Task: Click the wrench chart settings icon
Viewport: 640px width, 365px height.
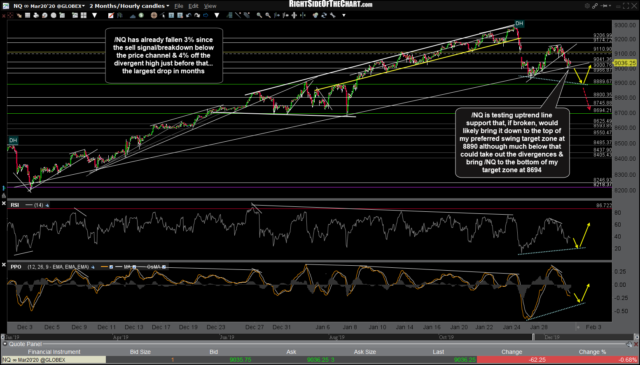Action: 332,15
